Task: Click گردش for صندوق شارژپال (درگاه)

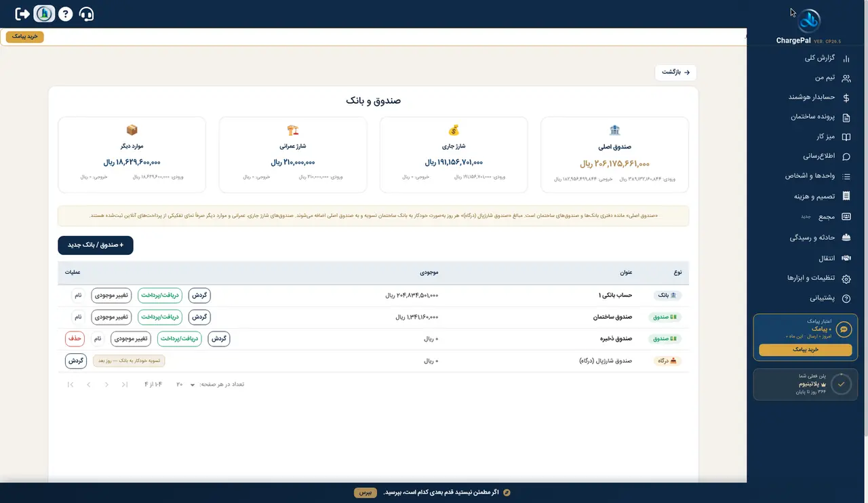Action: coord(76,361)
